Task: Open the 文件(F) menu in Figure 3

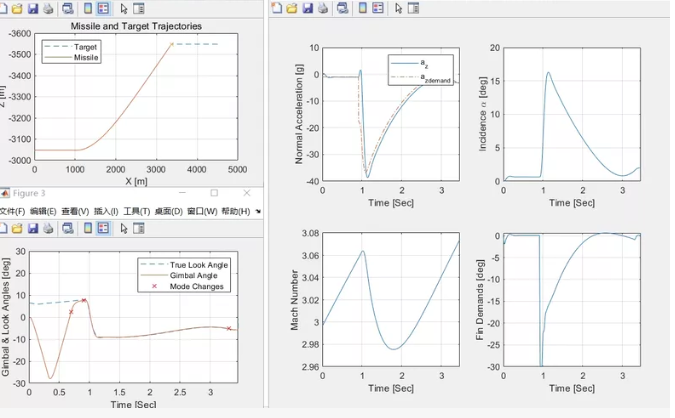Action: pyautogui.click(x=12, y=211)
